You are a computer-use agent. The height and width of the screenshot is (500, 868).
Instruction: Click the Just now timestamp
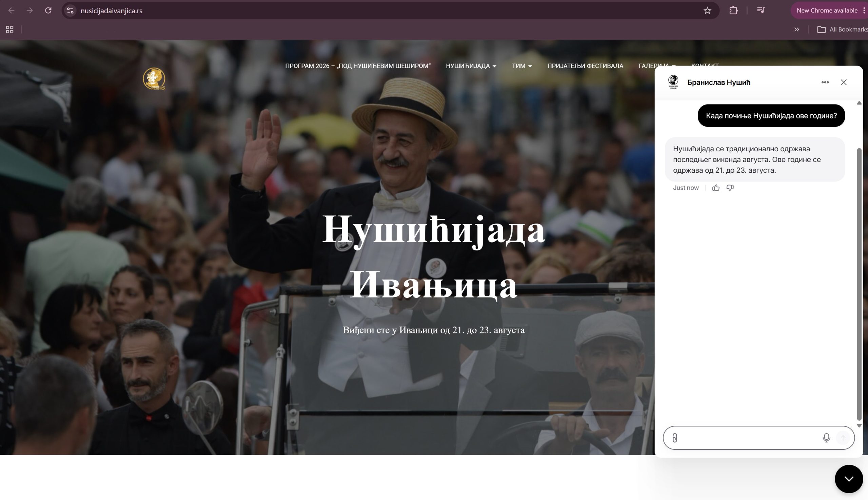[685, 188]
